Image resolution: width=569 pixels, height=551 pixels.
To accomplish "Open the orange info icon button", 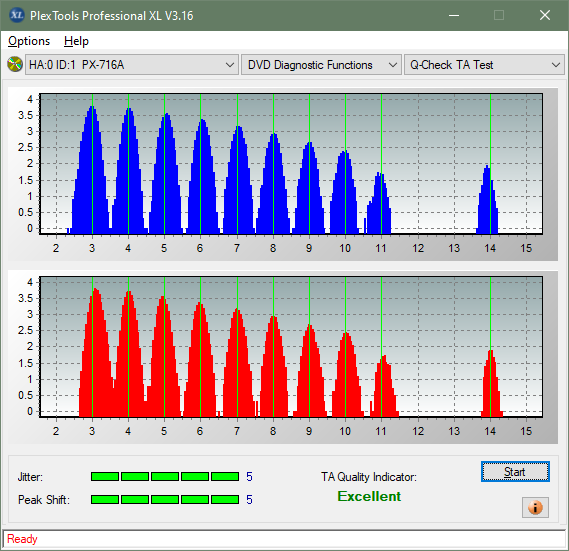I will 535,507.
